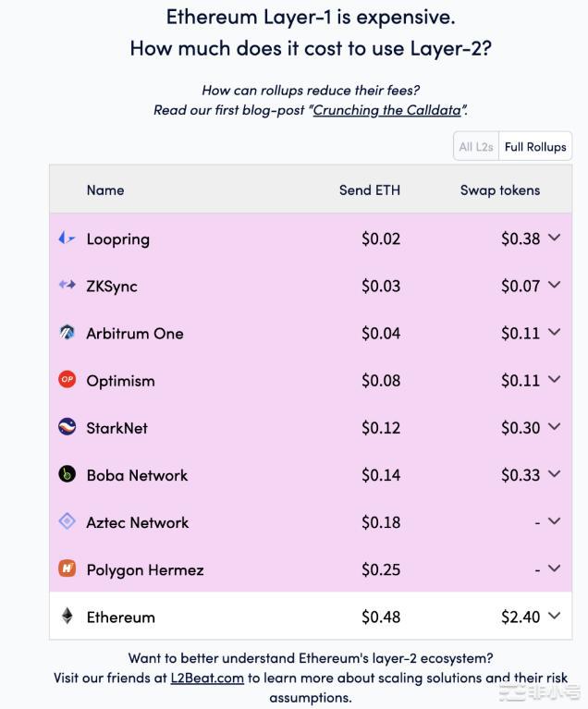Expand the Loopring row details
Viewport: 588px width, 709px height.
point(555,238)
